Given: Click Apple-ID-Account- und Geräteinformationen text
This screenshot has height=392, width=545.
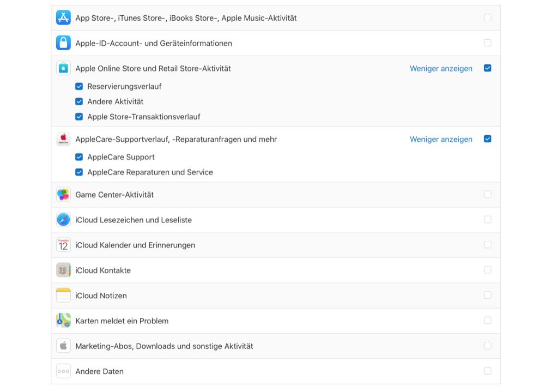Looking at the screenshot, I should [154, 43].
